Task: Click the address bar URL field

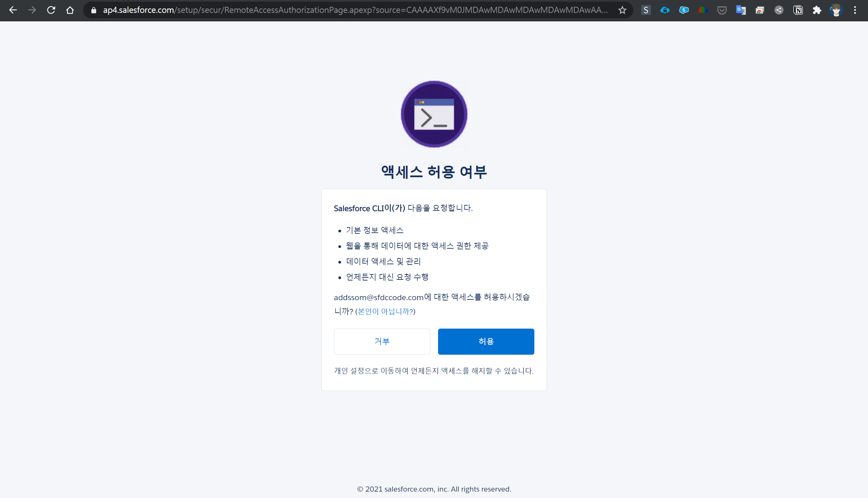Action: click(356, 10)
